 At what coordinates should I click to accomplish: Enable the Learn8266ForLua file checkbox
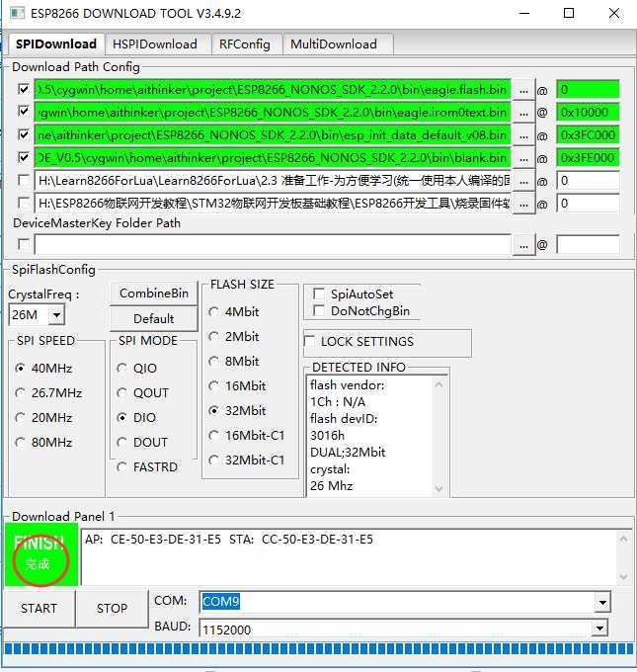[24, 180]
